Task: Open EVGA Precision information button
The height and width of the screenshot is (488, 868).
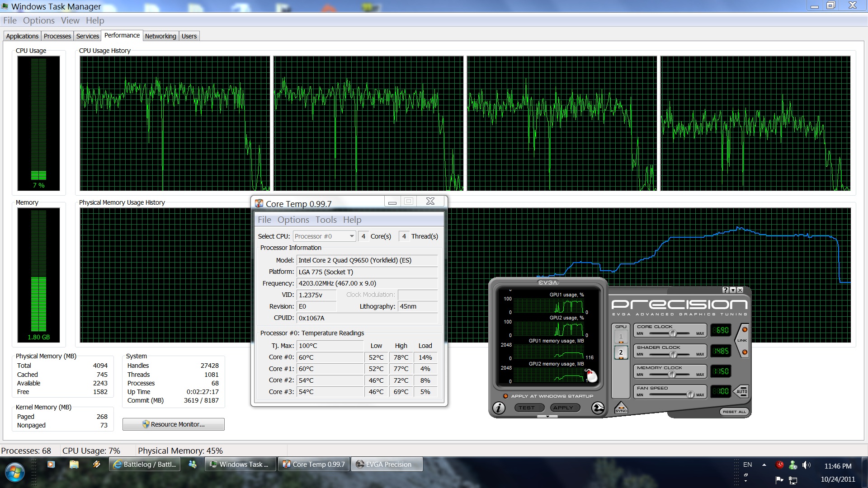Action: coord(499,408)
